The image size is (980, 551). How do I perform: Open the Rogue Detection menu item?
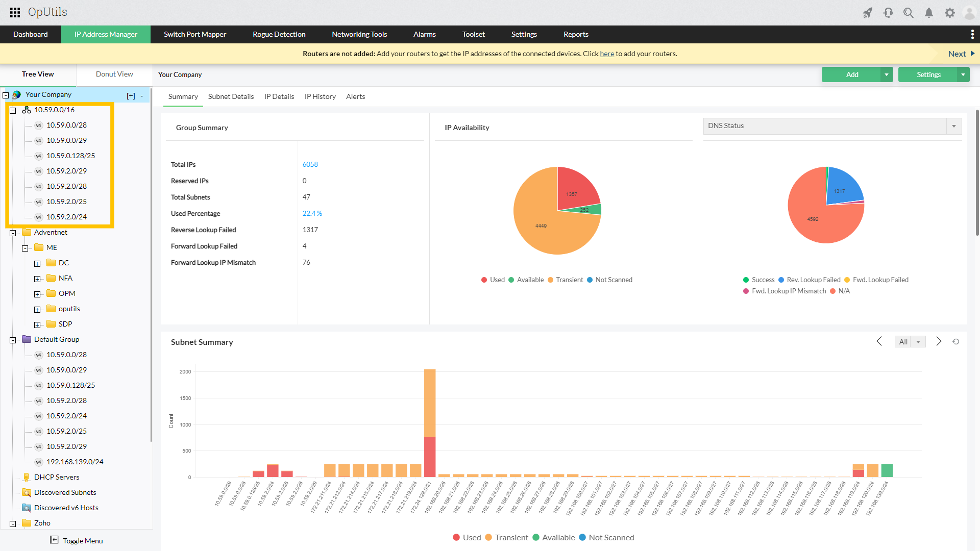tap(279, 34)
